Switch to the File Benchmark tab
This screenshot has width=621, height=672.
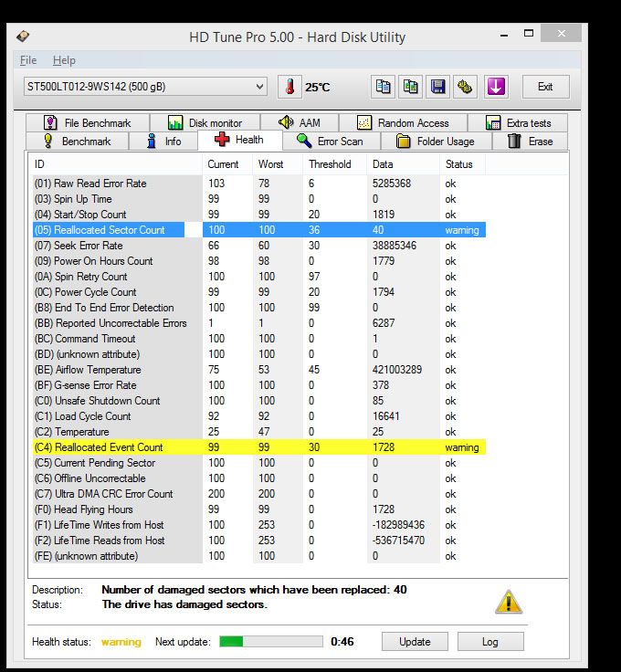88,123
